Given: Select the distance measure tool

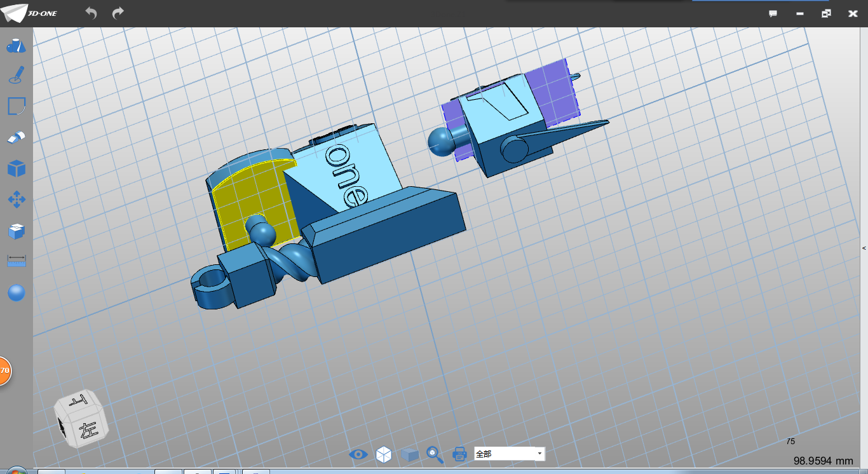Looking at the screenshot, I should click(17, 261).
